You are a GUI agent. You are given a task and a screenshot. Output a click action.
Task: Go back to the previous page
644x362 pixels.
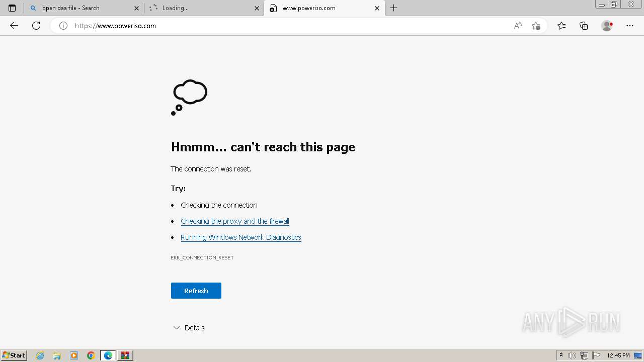[14, 26]
